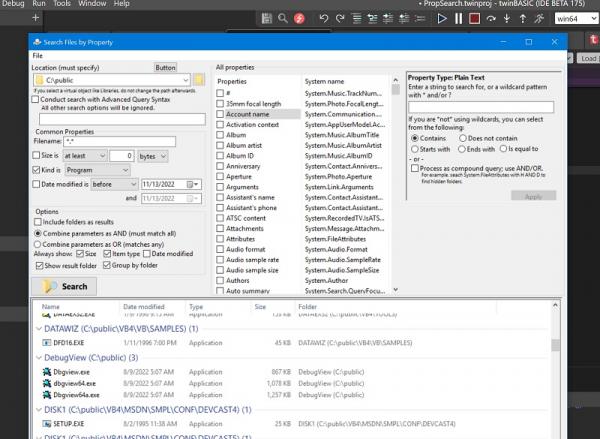The width and height of the screenshot is (600, 439).
Task: Click the Step Out up-arrow icon
Action: pos(523,18)
